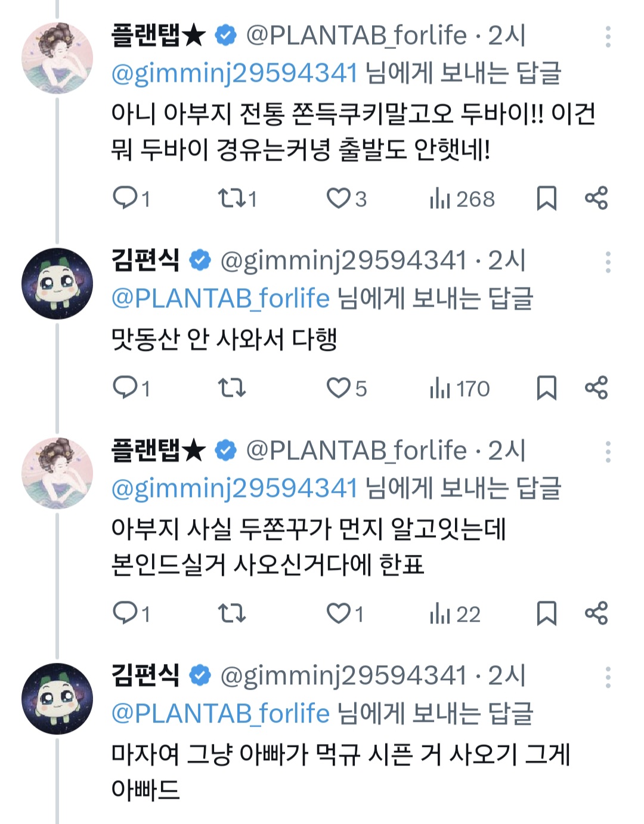644x824 pixels.
Task: Share the first 플랜탭★ tweet
Action: point(596,197)
